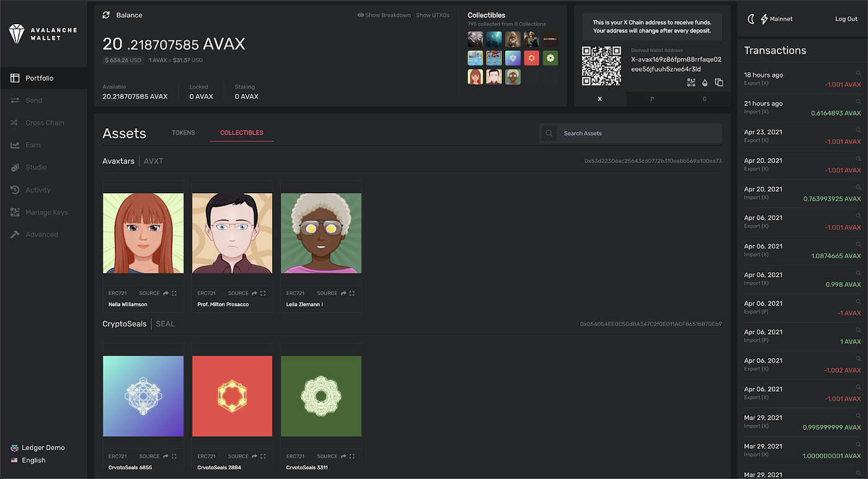Open Studio from the sidebar
This screenshot has width=868, height=479.
43,167
